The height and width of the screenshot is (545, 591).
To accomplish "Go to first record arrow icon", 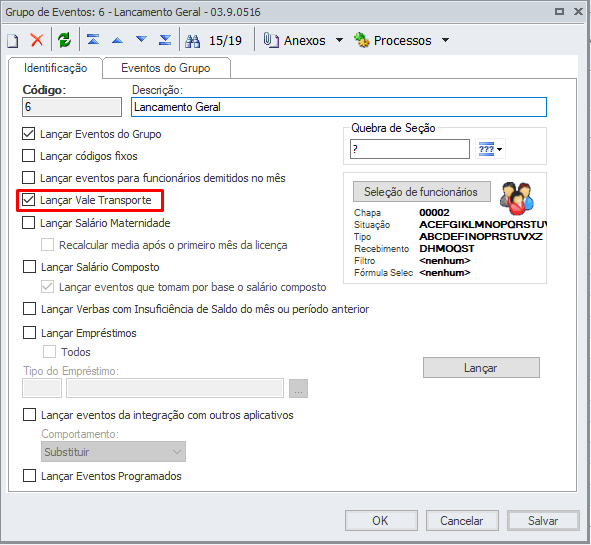I will pyautogui.click(x=93, y=40).
